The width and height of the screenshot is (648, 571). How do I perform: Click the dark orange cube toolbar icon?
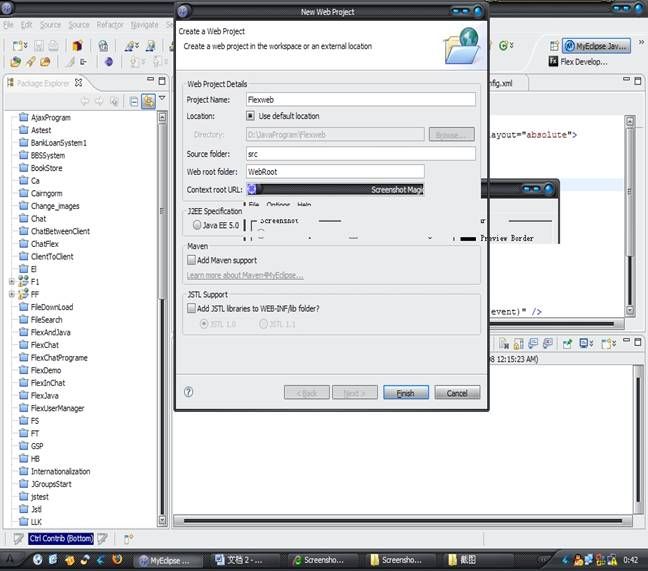click(77, 45)
